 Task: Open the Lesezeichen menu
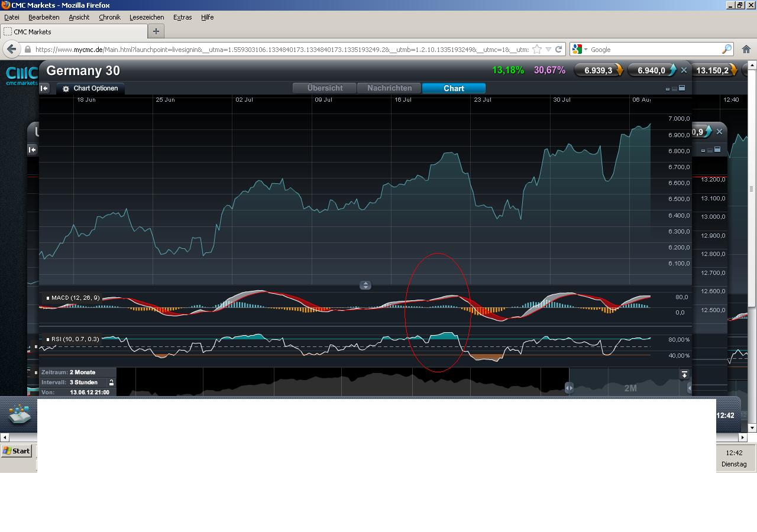[x=147, y=17]
